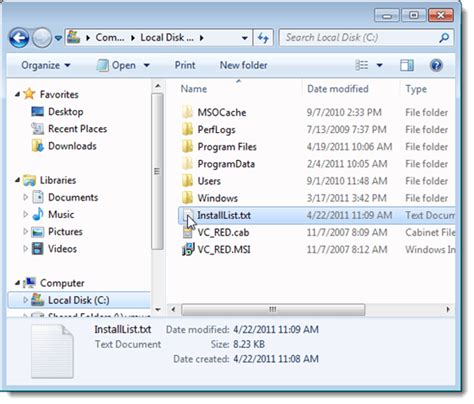The width and height of the screenshot is (474, 404).
Task: Select the Local Disk breadcrumb segment
Action: tap(167, 37)
